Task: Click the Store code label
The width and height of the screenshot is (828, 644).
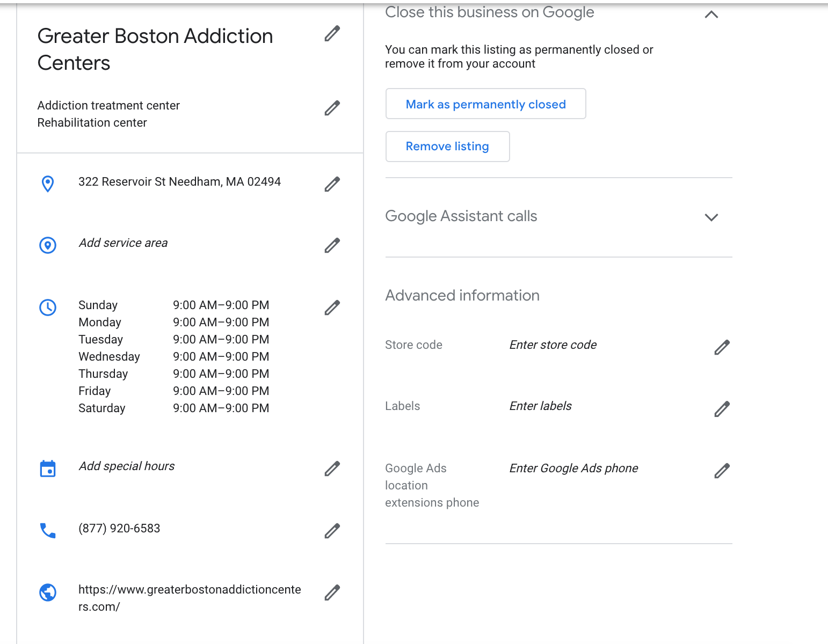Action: [x=413, y=345]
